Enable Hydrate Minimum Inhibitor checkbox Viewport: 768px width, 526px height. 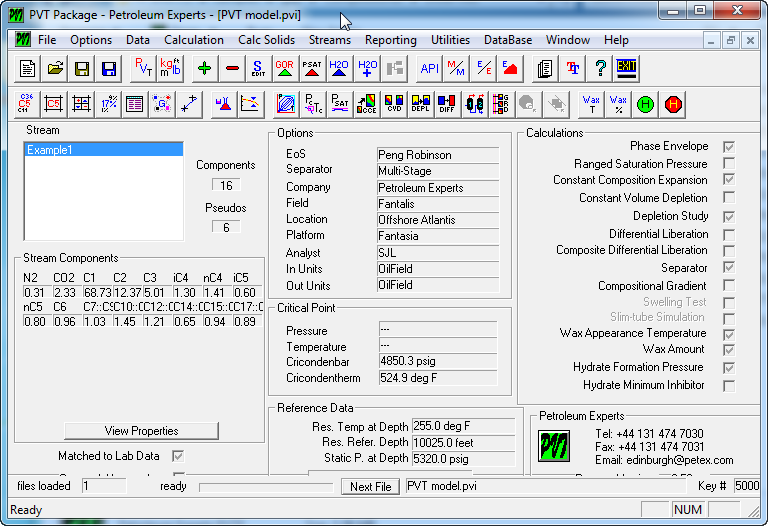729,385
